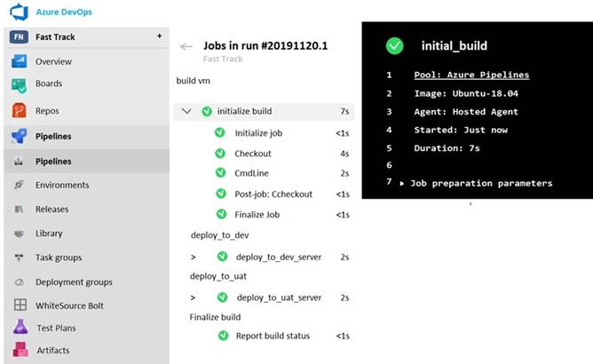Image resolution: width=593 pixels, height=364 pixels.
Task: Expand Job preparation parameters in the log
Action: 402,184
